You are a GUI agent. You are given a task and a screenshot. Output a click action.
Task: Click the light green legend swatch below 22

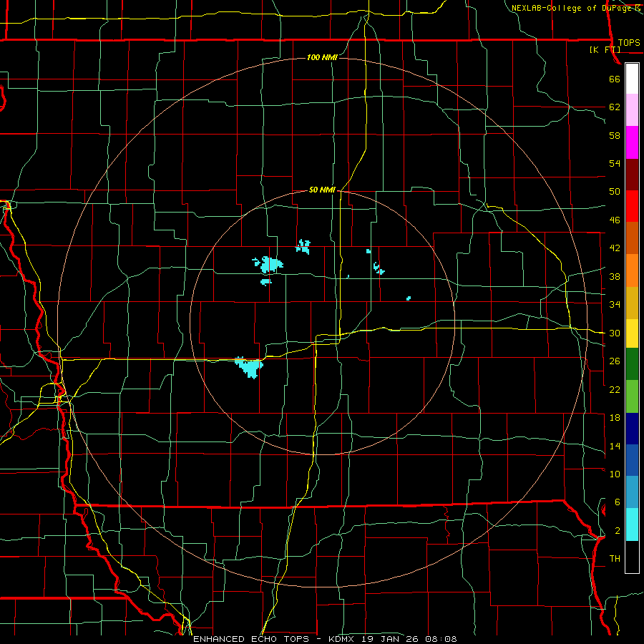[632, 396]
